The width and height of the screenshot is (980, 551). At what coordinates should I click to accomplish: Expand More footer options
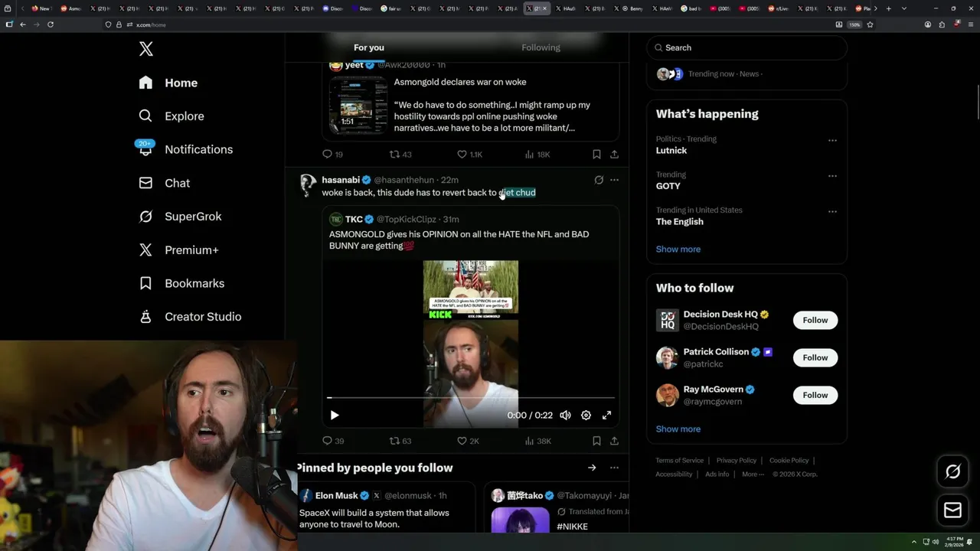click(753, 474)
